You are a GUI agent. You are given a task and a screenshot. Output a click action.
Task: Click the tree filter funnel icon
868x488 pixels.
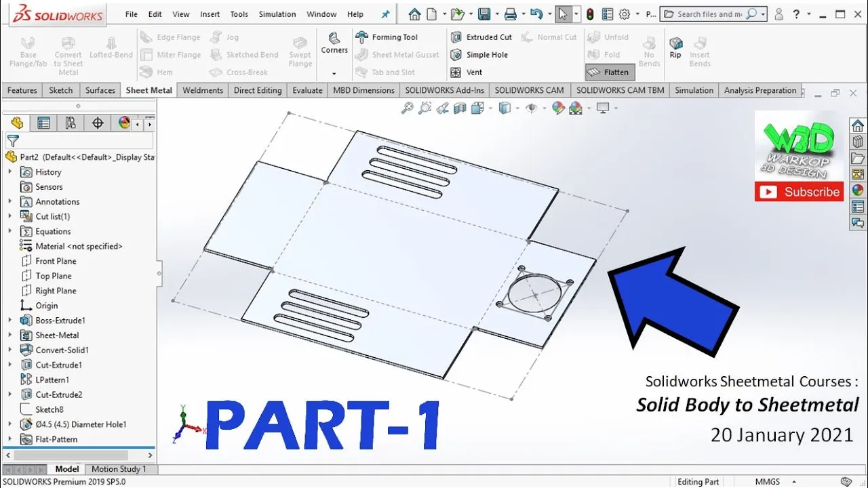click(12, 141)
